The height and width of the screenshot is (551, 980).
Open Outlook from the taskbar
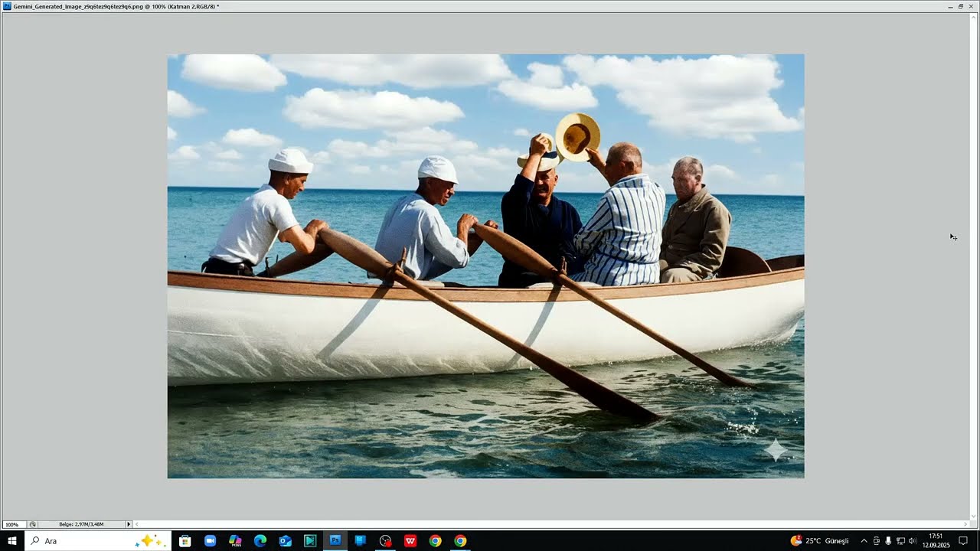286,541
